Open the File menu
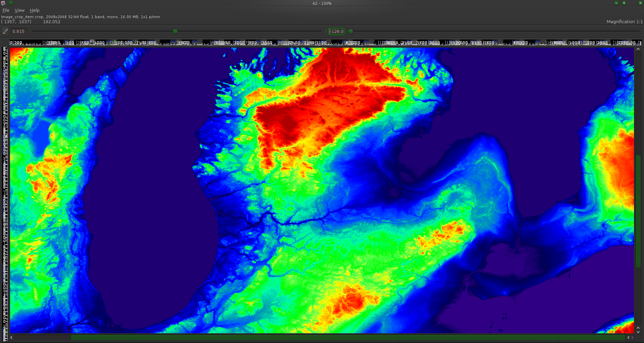Image resolution: width=644 pixels, height=343 pixels. click(6, 10)
